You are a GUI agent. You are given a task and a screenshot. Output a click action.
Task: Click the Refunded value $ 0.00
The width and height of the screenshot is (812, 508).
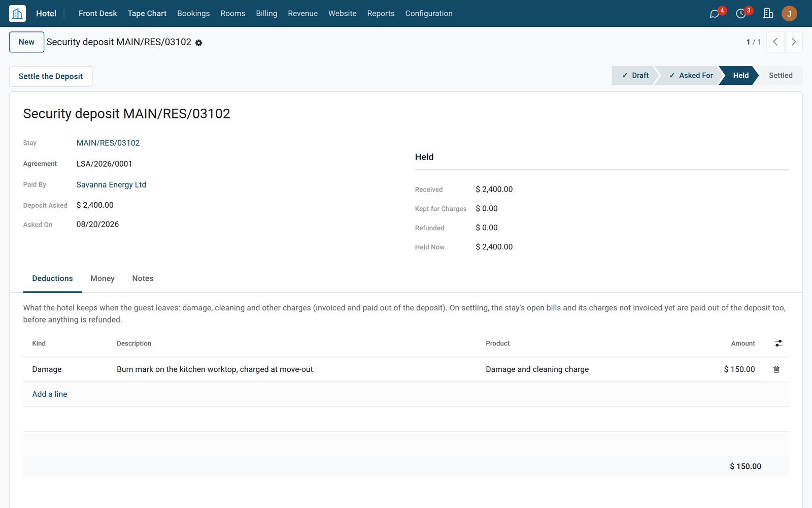click(x=487, y=228)
